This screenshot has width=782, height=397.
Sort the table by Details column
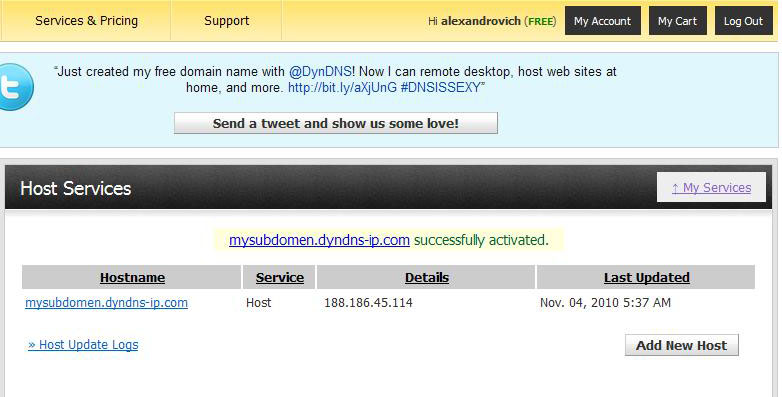click(427, 278)
